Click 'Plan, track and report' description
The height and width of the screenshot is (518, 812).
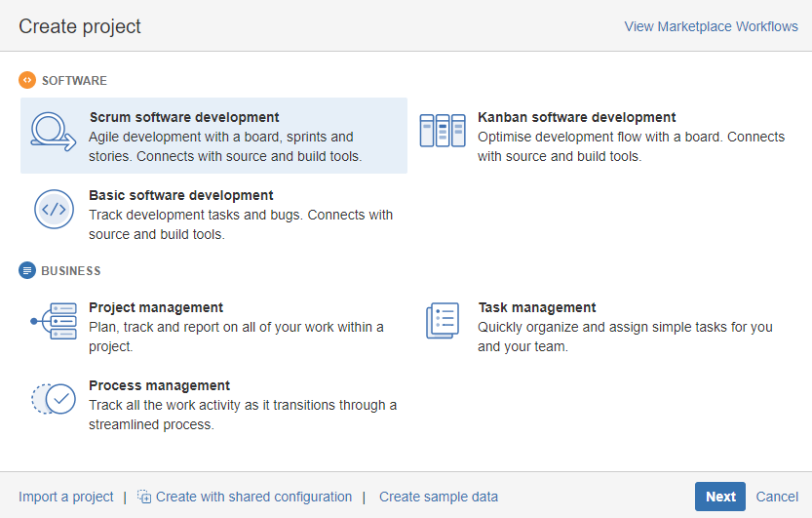click(x=236, y=337)
